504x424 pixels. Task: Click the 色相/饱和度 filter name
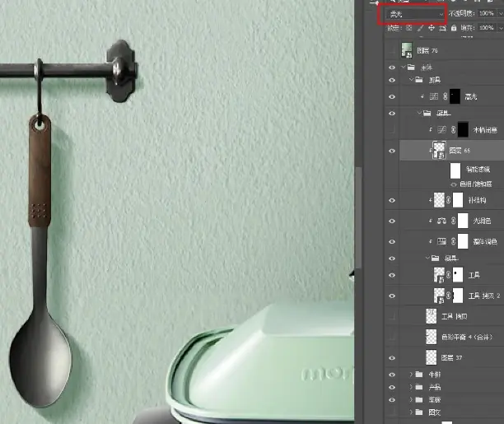pyautogui.click(x=476, y=184)
